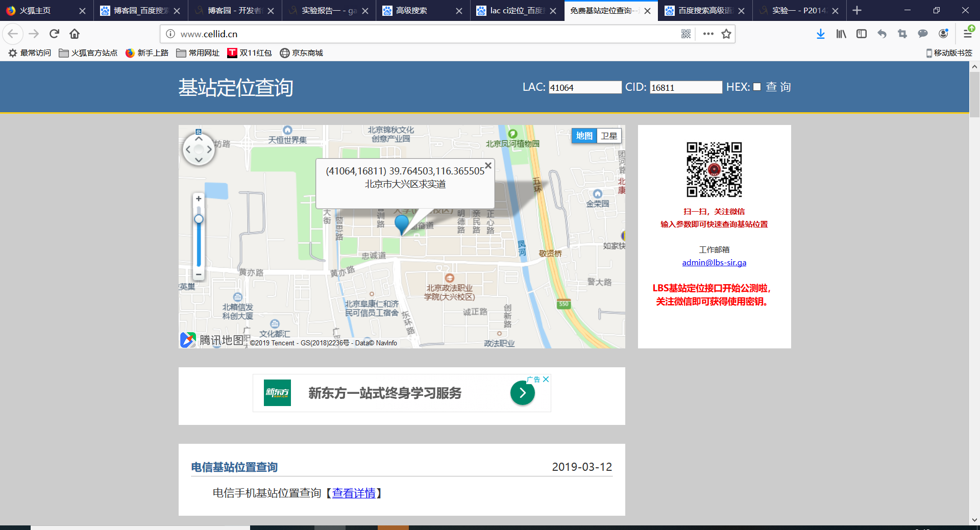Open the downloads panel
The width and height of the screenshot is (980, 530).
[x=820, y=34]
